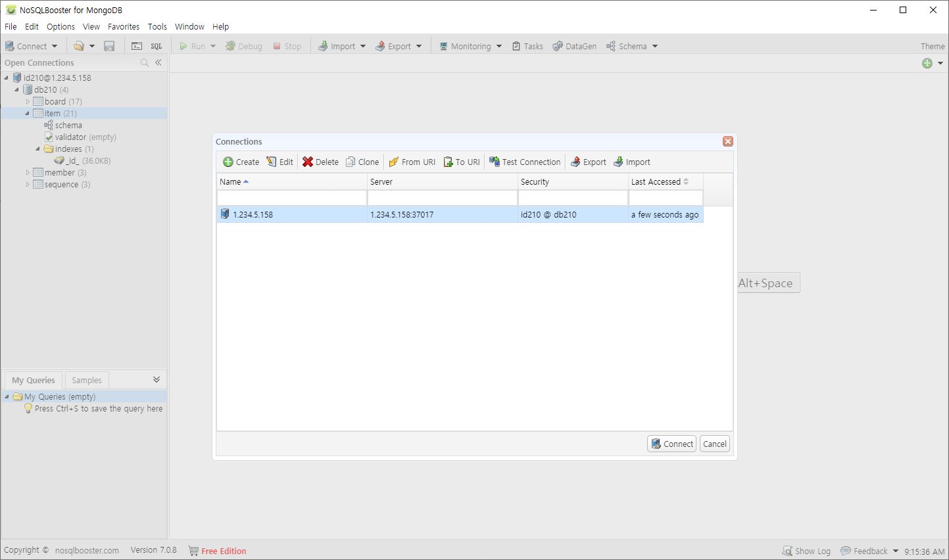Screen dimensions: 949x560
Task: Click Export in Connections dialog toolbar
Action: click(589, 162)
